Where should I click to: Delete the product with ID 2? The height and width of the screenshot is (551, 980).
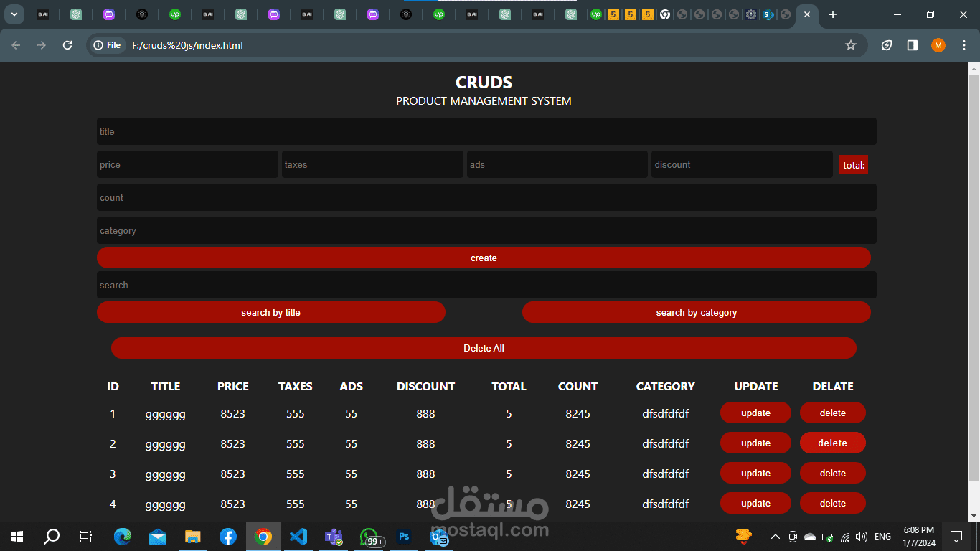[833, 443]
